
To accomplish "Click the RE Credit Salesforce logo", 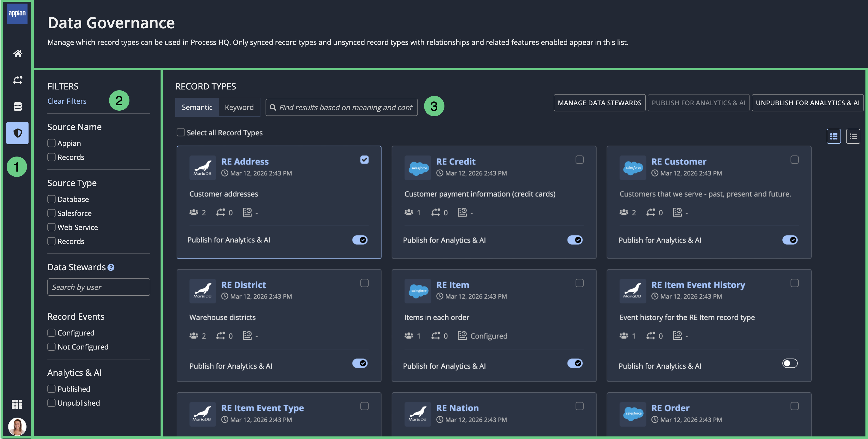I will (x=418, y=167).
